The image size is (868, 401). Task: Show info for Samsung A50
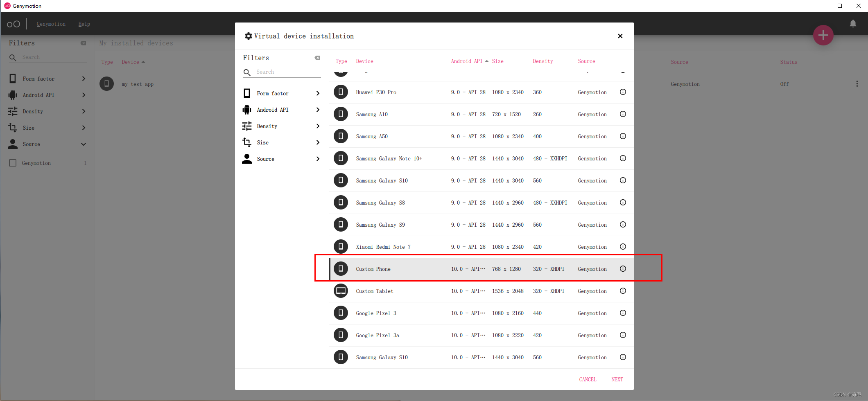tap(623, 136)
